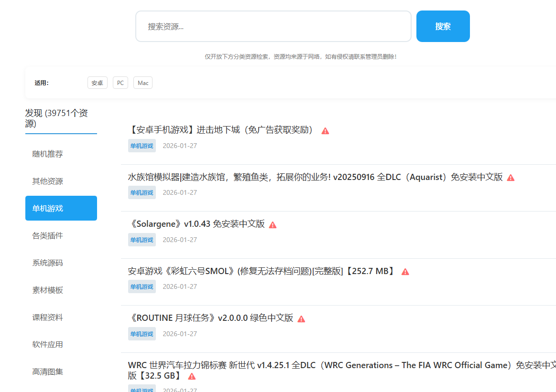The width and height of the screenshot is (556, 392).
Task: Click the warning icon after ROUTINE 月球任务
Action: click(x=302, y=318)
